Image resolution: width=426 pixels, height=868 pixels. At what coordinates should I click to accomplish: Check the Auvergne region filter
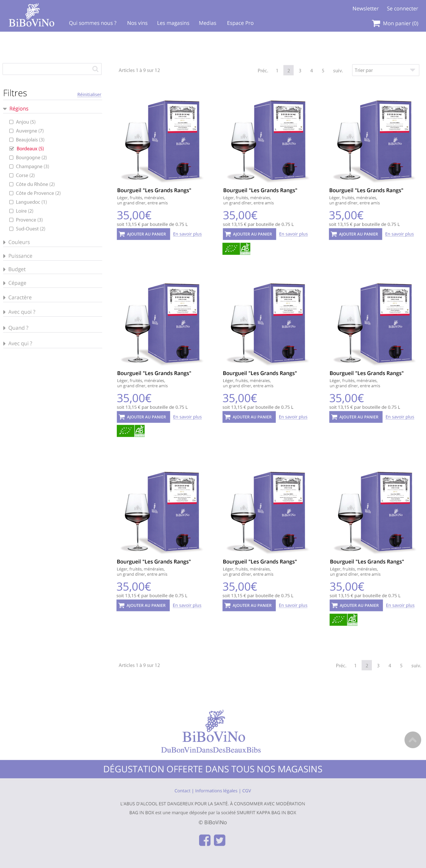tap(11, 131)
